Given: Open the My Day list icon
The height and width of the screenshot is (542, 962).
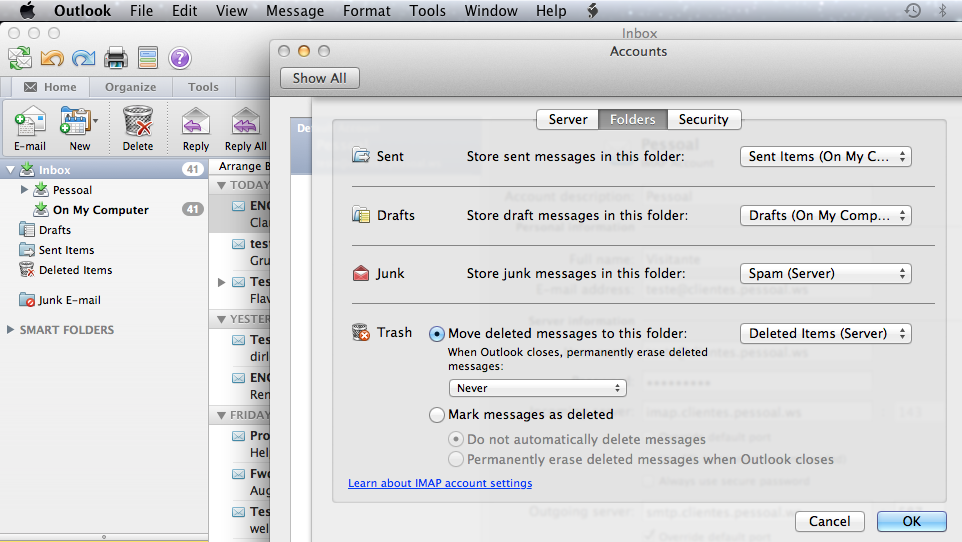Looking at the screenshot, I should [x=148, y=58].
